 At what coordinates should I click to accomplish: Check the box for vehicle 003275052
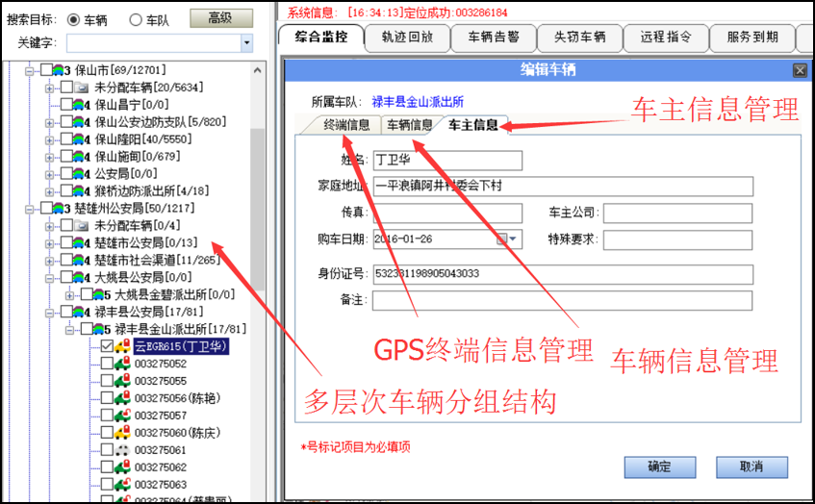pos(107,364)
